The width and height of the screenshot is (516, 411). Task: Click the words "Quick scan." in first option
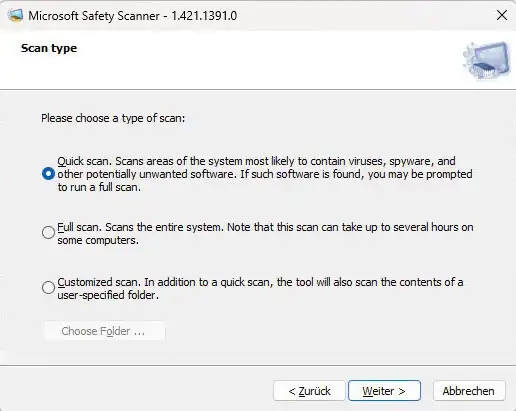[85, 161]
